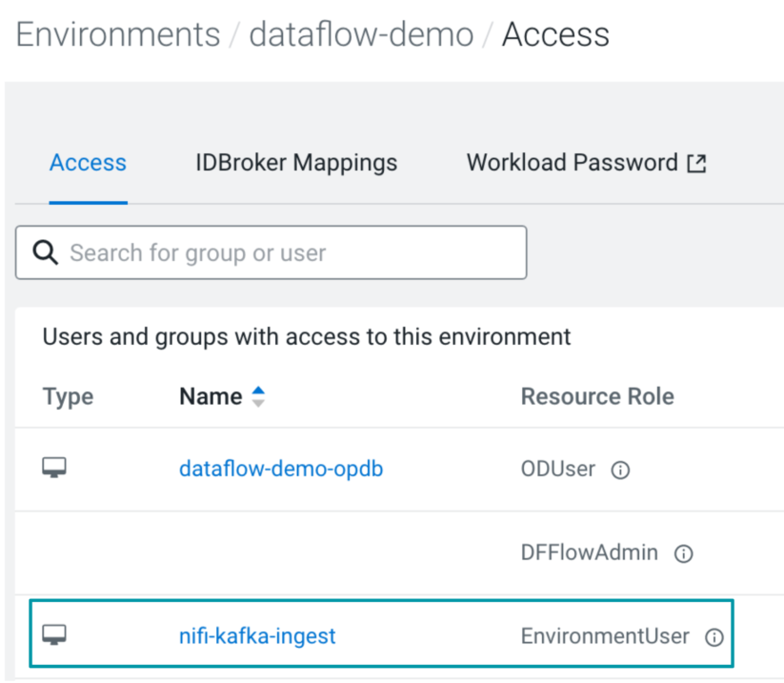Image resolution: width=784 pixels, height=683 pixels.
Task: Select the Access tab
Action: pyautogui.click(x=88, y=162)
